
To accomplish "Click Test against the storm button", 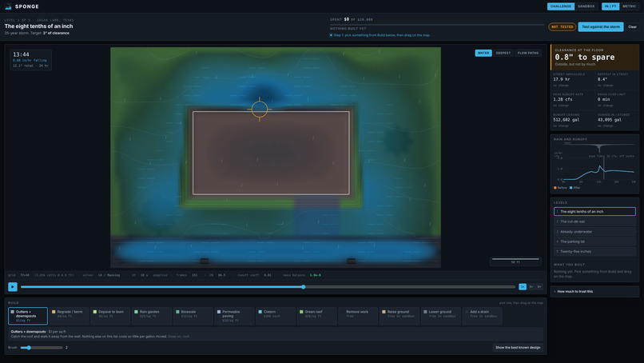I will [601, 26].
